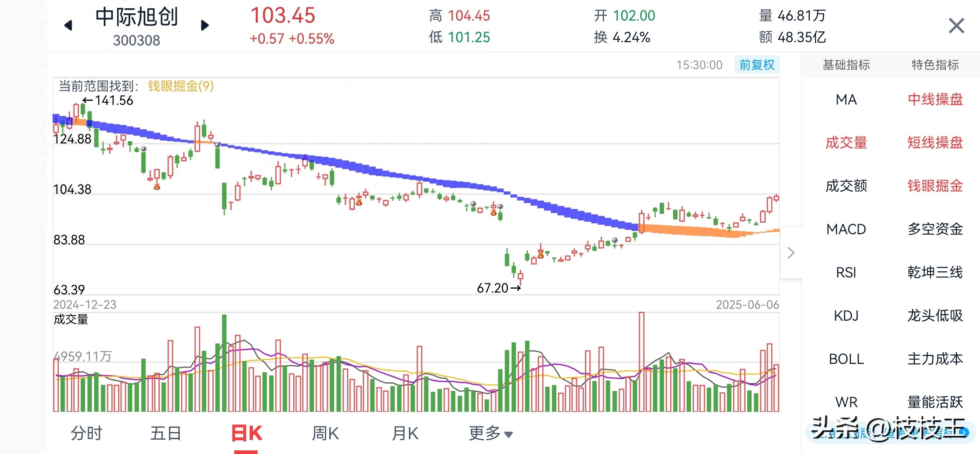Click money bag signal below 104.38 label
Image resolution: width=980 pixels, height=454 pixels.
click(x=157, y=187)
